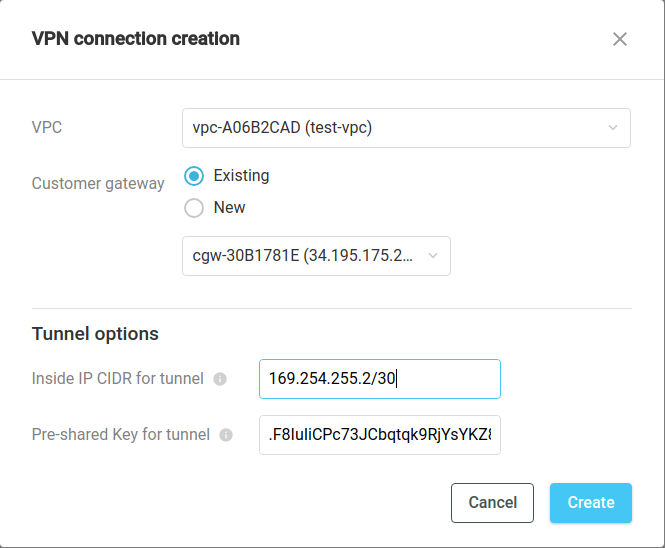Click info icon beside Inside IP CIDR

220,379
